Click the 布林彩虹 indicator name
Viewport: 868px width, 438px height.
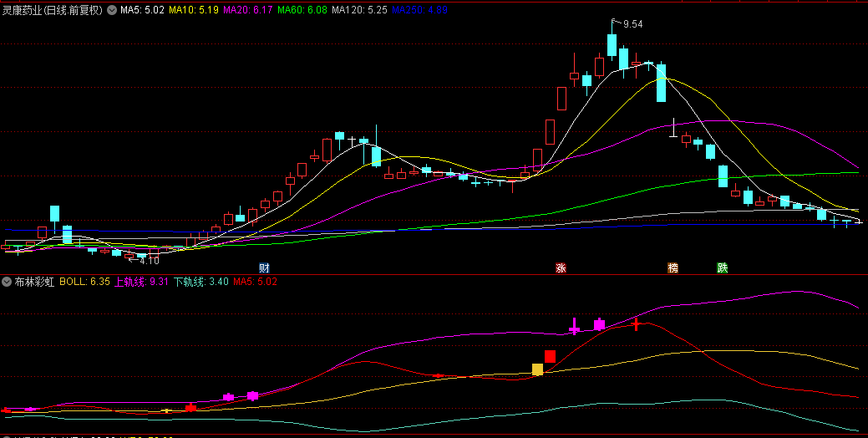pos(34,282)
